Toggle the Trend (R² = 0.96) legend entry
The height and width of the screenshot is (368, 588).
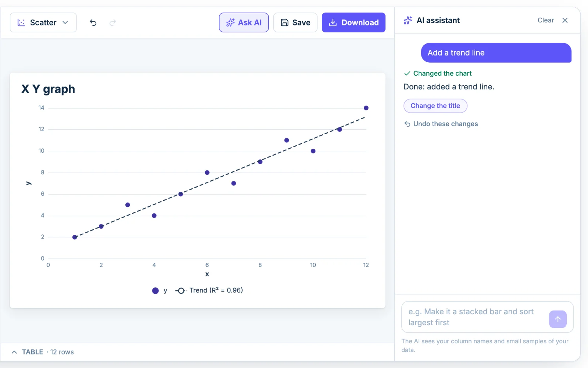tap(209, 290)
